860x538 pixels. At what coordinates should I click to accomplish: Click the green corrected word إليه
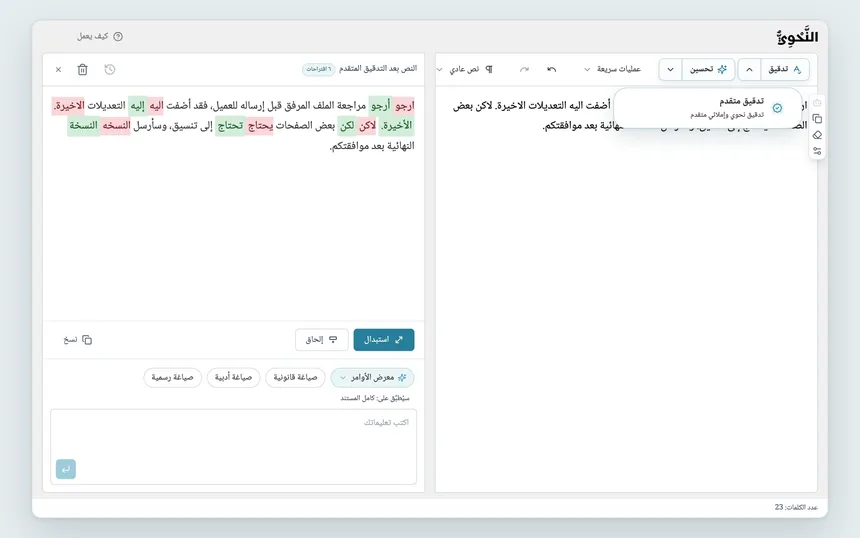point(137,105)
